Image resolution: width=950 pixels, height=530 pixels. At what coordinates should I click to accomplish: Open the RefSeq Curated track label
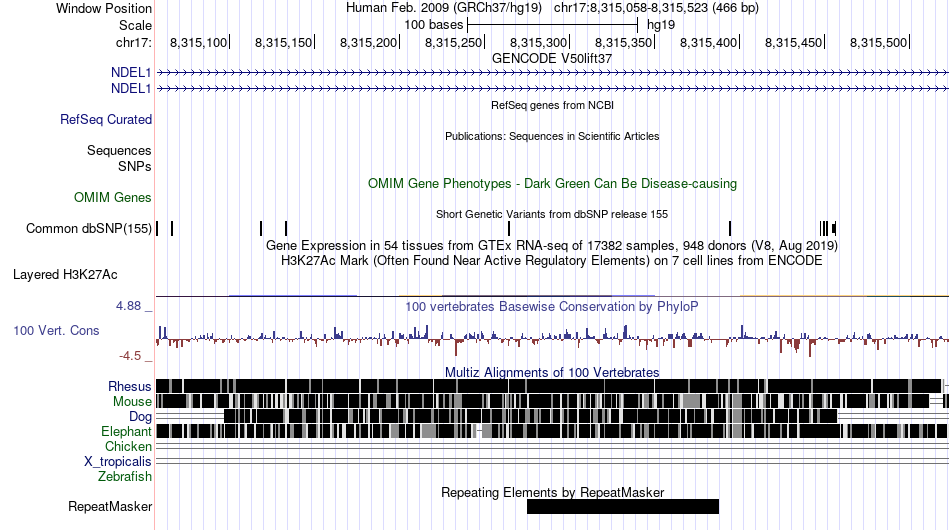106,119
